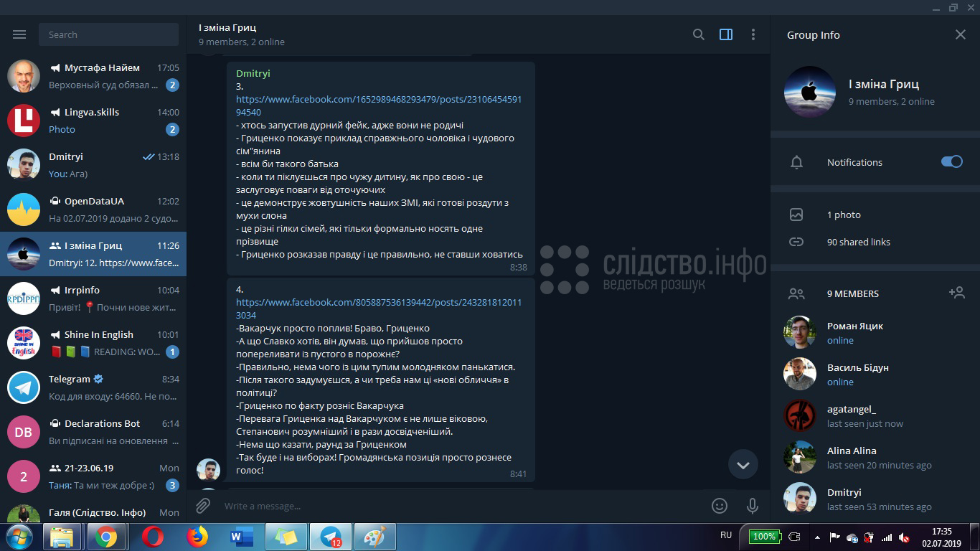
Task: Open the three-dot chat options menu
Action: coord(753,34)
